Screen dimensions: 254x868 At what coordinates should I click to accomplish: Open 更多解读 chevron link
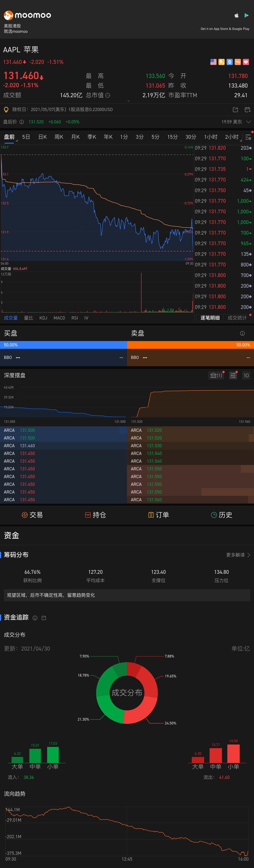tap(249, 555)
